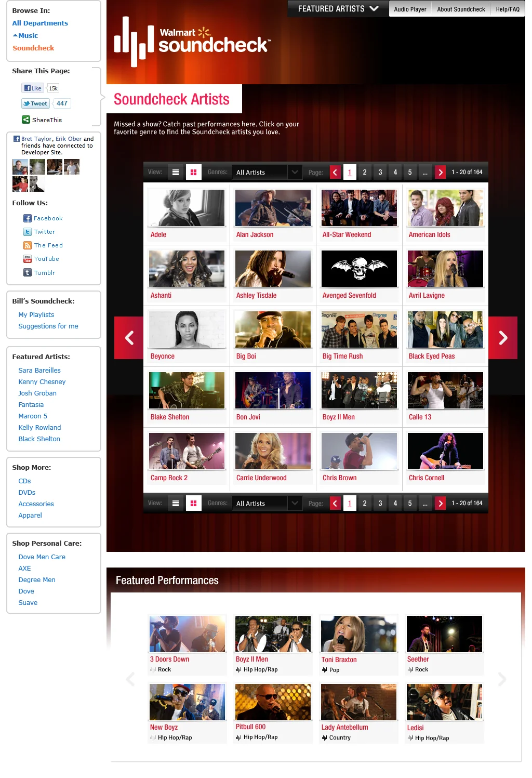The image size is (532, 778).
Task: Click the large left carousel arrow
Action: click(129, 338)
